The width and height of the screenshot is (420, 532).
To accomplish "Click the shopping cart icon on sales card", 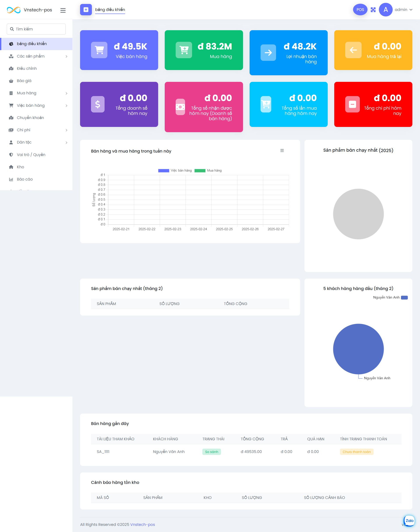I will click(x=99, y=50).
